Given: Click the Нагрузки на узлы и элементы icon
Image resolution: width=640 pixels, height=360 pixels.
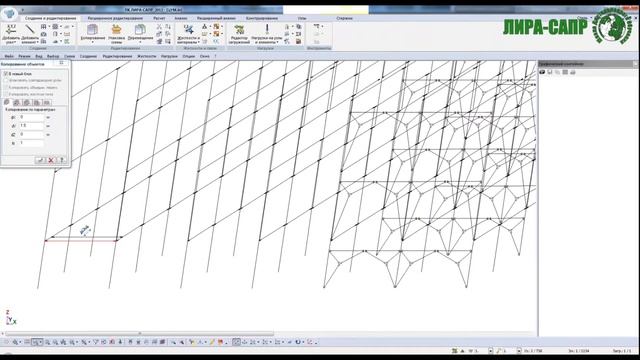Looking at the screenshot, I should coord(267,29).
